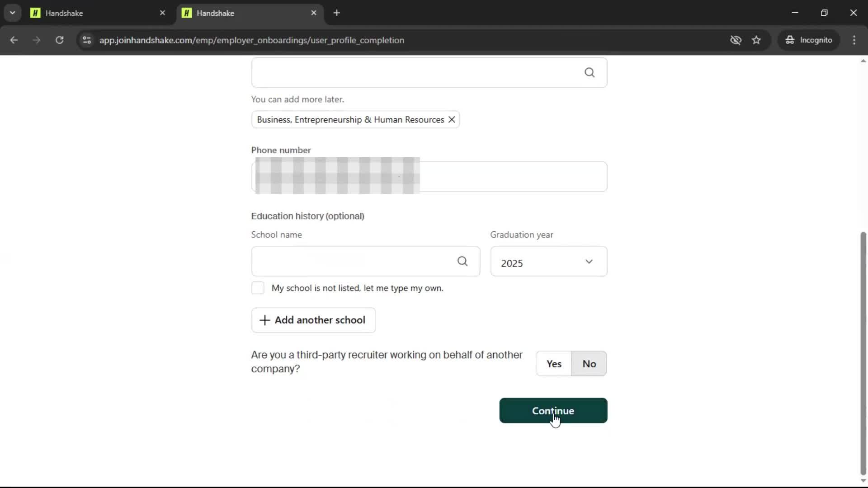Click the search icon in the top field
This screenshot has height=488, width=868.
tap(589, 72)
